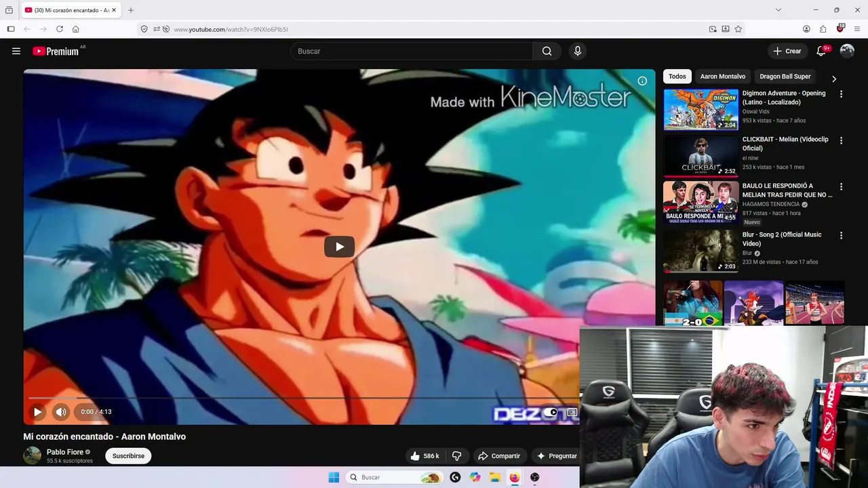Screen dimensions: 868x488
Task: Open the uBlock extension icon
Action: 840,28
